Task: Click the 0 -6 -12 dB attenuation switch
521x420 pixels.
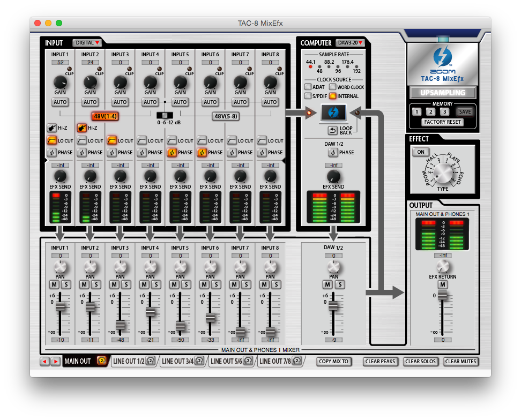Action: pos(165,115)
